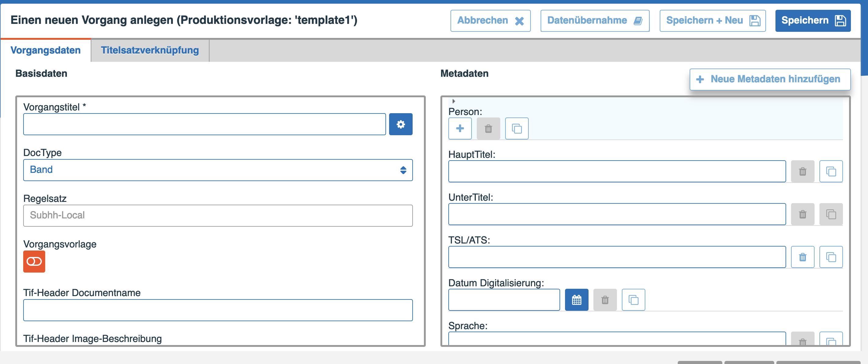Delete the HauptTitel metadata entry
Viewport: 868px width, 364px height.
802,171
